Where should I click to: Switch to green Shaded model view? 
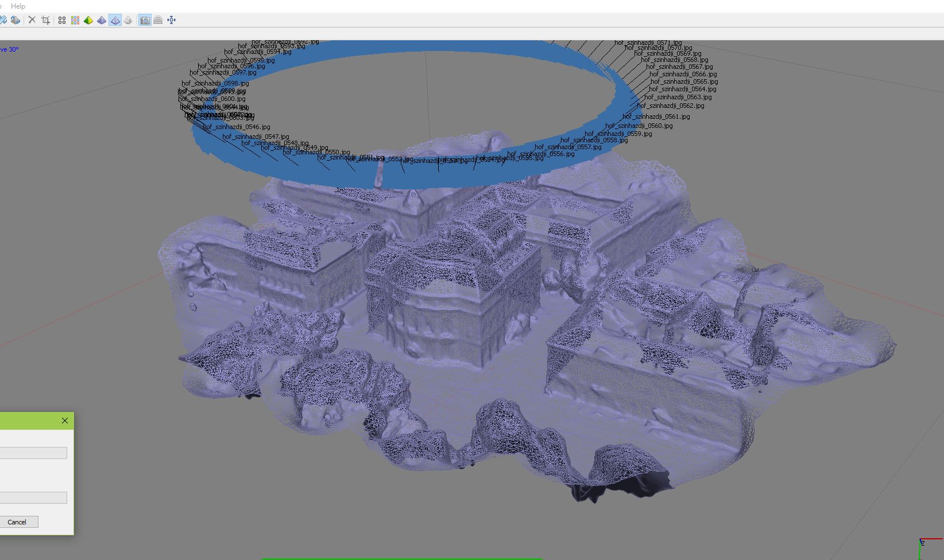point(88,20)
